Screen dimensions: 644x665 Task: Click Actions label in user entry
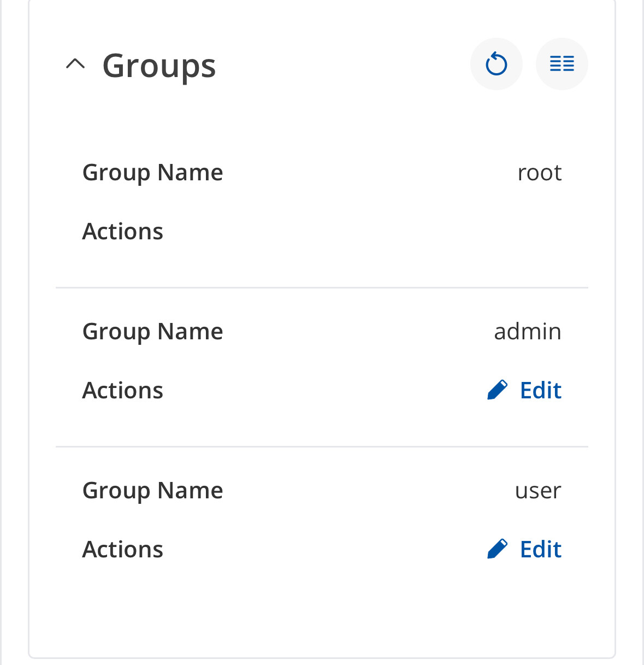(122, 550)
